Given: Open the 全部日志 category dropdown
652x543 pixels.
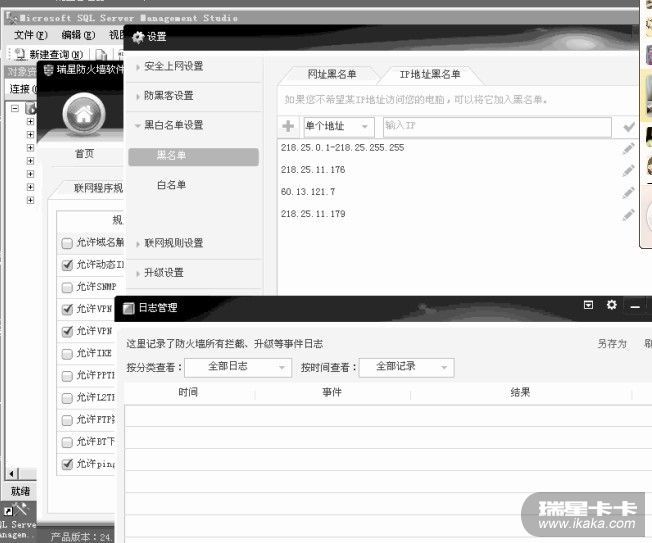Looking at the screenshot, I should [x=238, y=367].
